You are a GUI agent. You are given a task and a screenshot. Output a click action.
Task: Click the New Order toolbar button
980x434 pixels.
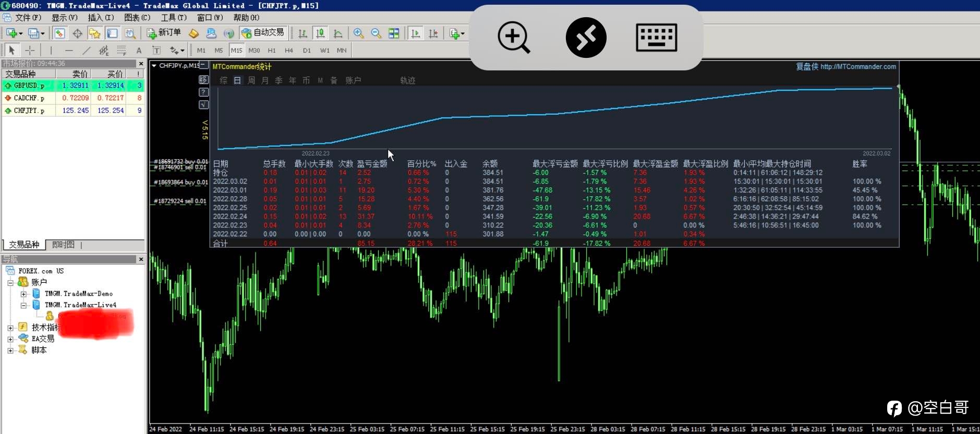coord(164,33)
